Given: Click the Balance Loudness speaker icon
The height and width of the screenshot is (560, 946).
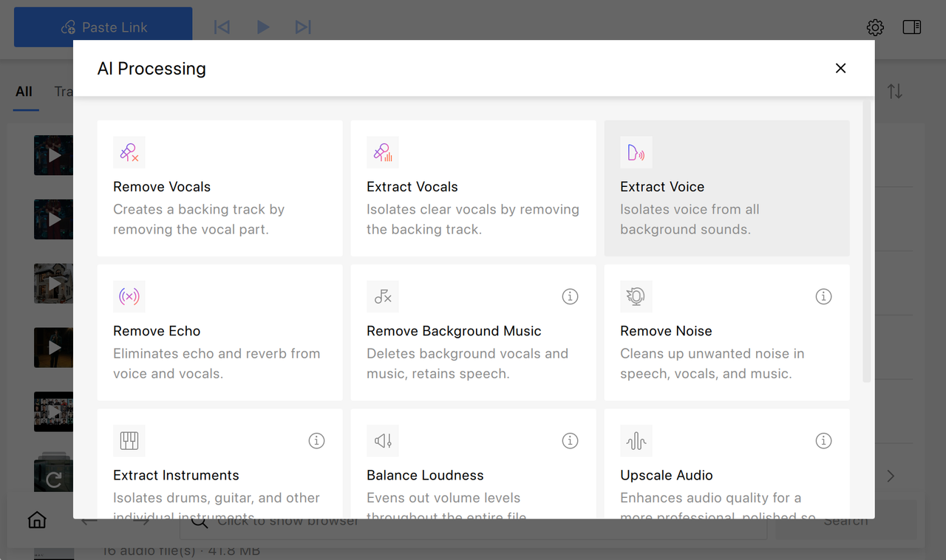Looking at the screenshot, I should (x=383, y=440).
